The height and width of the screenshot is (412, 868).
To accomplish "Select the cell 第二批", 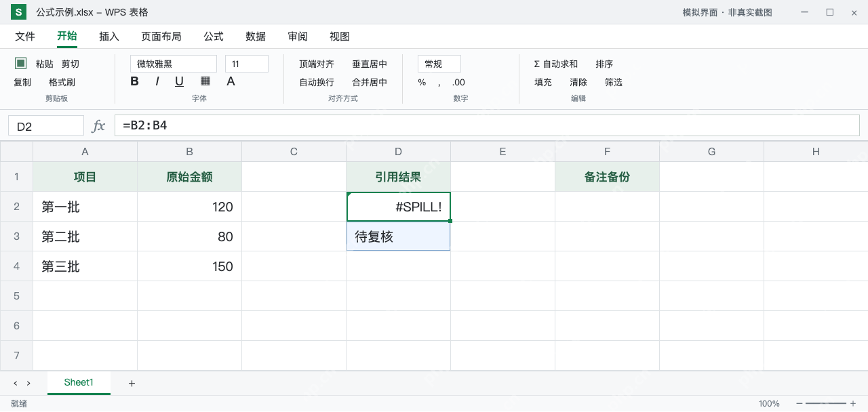I will coord(85,236).
